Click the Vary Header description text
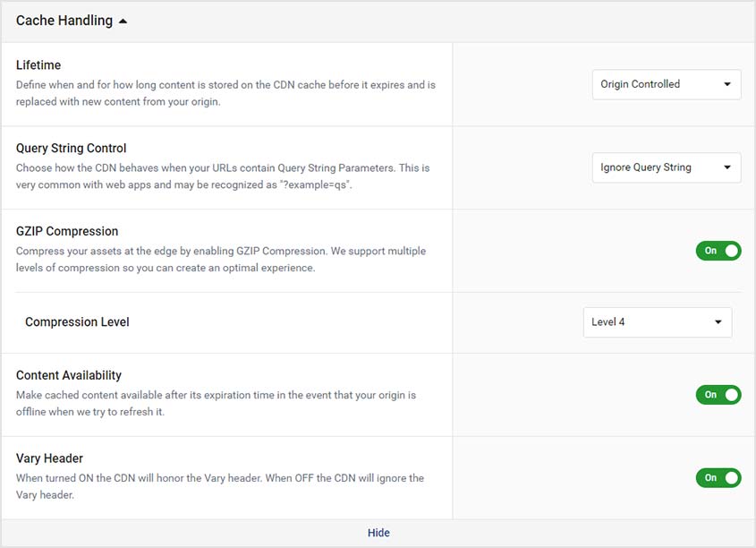 coord(220,486)
